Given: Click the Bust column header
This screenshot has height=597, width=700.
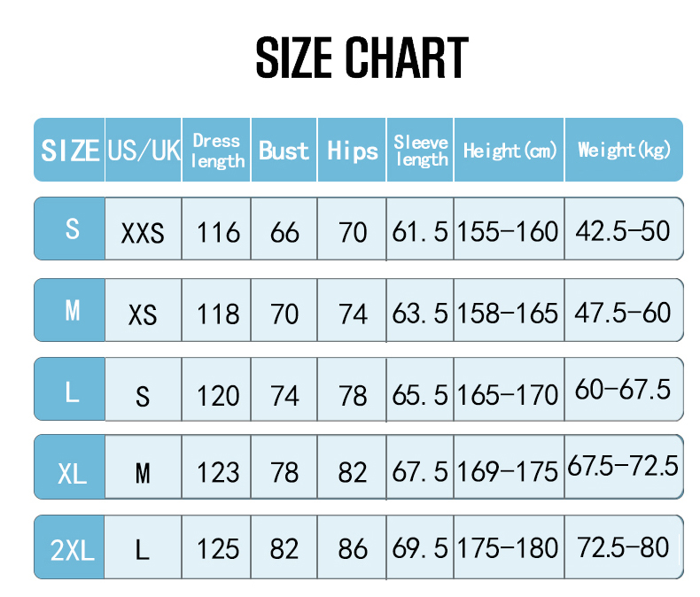Looking at the screenshot, I should pos(284,151).
